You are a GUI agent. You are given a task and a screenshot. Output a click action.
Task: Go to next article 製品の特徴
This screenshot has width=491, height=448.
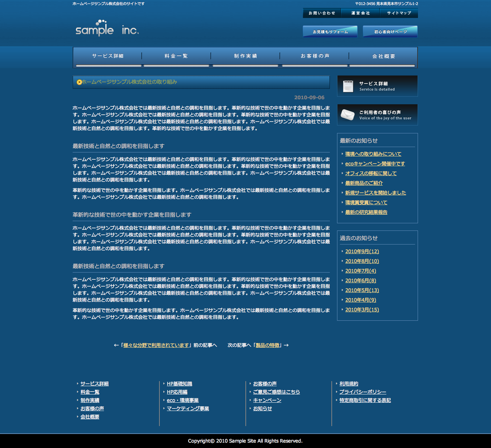click(267, 345)
